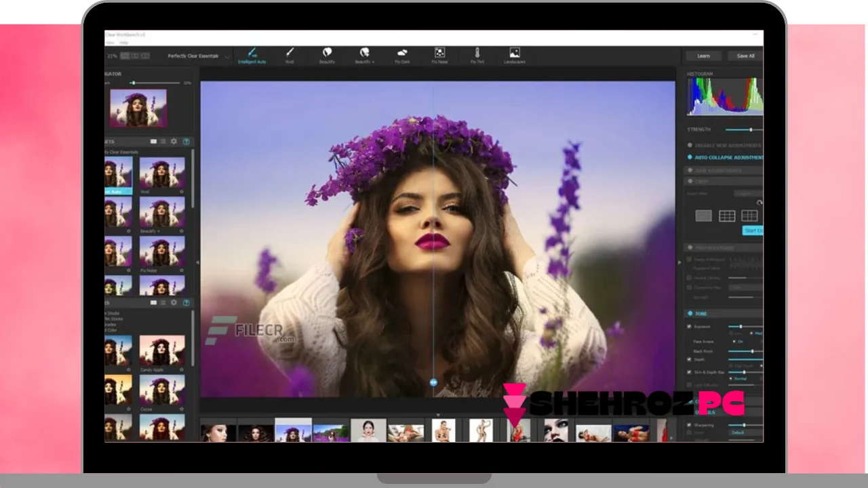The image size is (868, 488).
Task: Open the Perfectly Clear Essentials dropdown
Action: coord(199,56)
